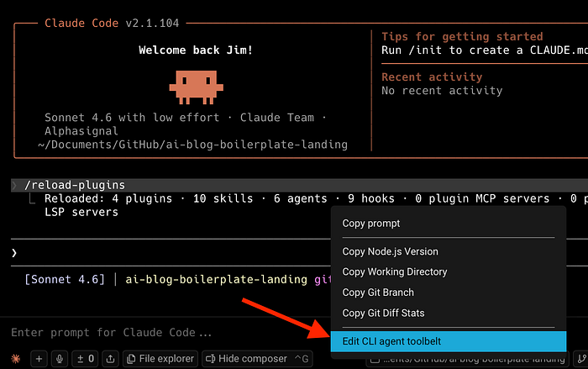
Task: Click the upload/share icon button
Action: [x=110, y=359]
